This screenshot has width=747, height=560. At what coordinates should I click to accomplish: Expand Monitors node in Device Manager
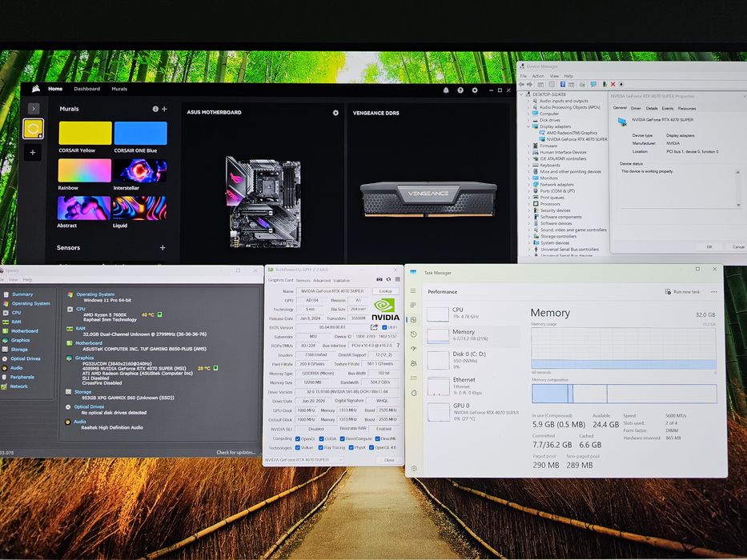[x=528, y=178]
